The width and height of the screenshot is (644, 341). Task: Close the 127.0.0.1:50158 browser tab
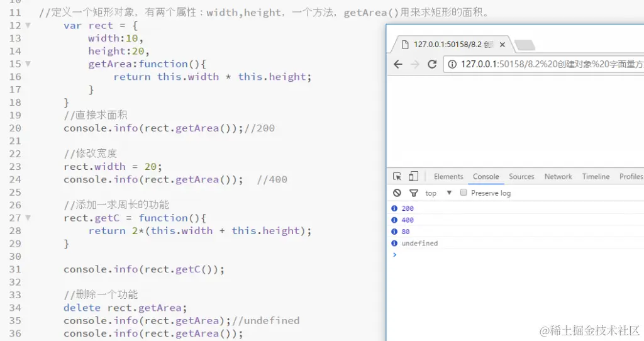(x=502, y=45)
